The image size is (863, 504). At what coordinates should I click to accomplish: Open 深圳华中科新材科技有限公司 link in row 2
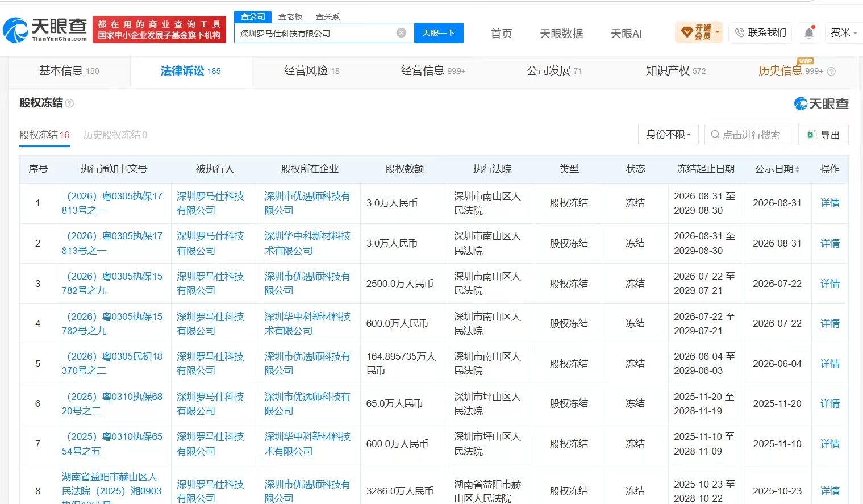coord(307,243)
